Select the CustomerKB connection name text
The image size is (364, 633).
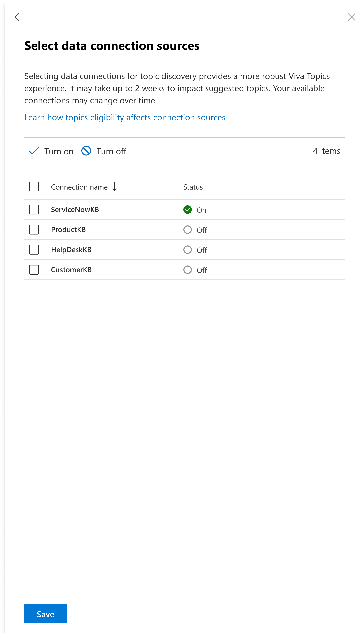(71, 270)
